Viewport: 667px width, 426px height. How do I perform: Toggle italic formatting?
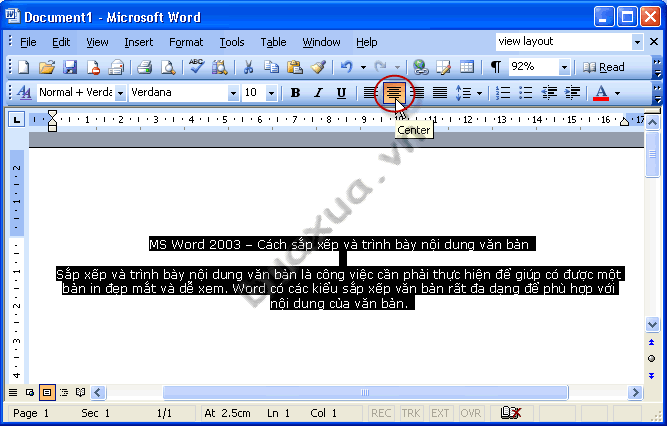318,92
